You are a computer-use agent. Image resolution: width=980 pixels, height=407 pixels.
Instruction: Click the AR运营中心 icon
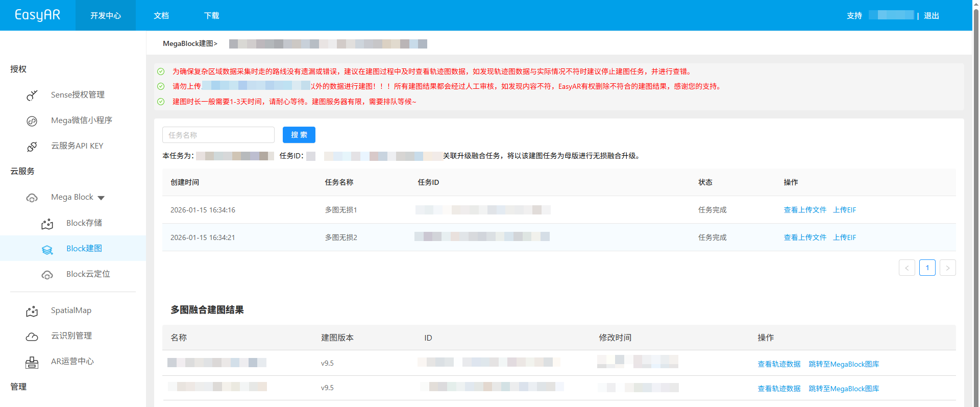coord(32,362)
